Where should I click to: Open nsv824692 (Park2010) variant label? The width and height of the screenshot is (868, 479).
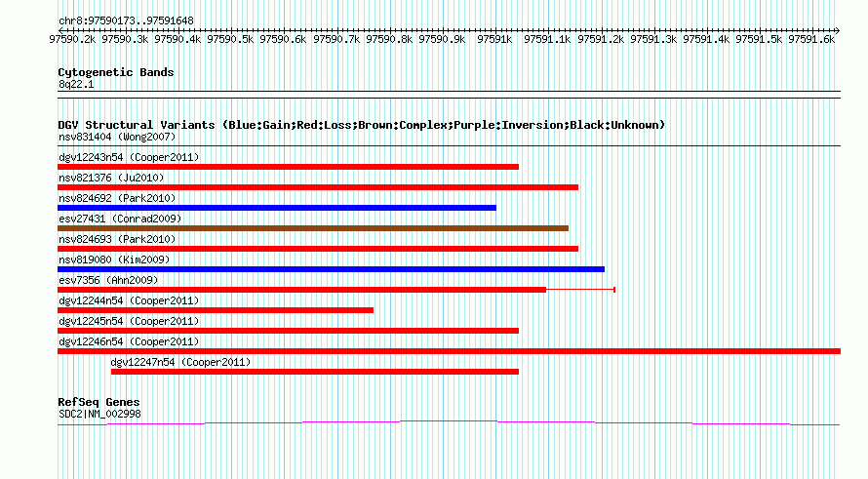(x=117, y=198)
